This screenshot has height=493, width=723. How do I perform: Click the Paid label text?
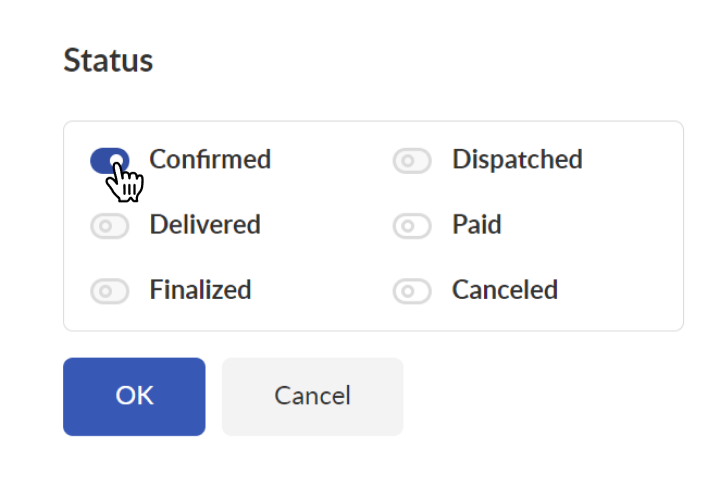coord(477,225)
